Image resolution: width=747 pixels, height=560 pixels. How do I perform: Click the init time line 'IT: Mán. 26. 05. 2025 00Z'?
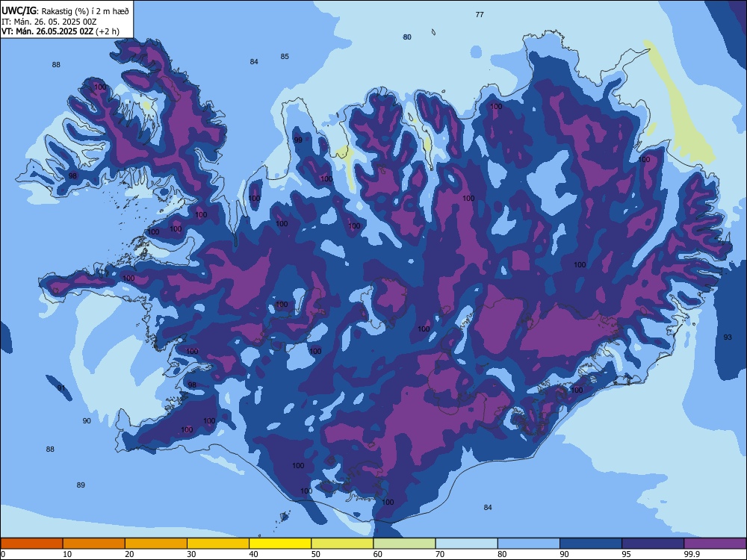click(49, 22)
